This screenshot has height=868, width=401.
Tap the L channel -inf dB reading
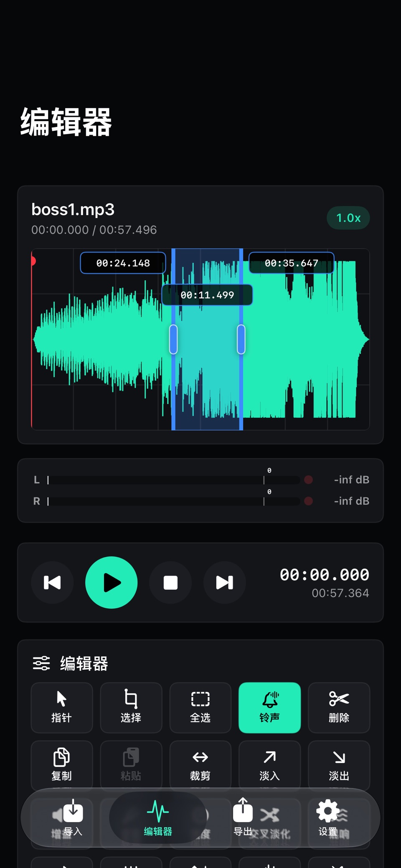point(352,480)
